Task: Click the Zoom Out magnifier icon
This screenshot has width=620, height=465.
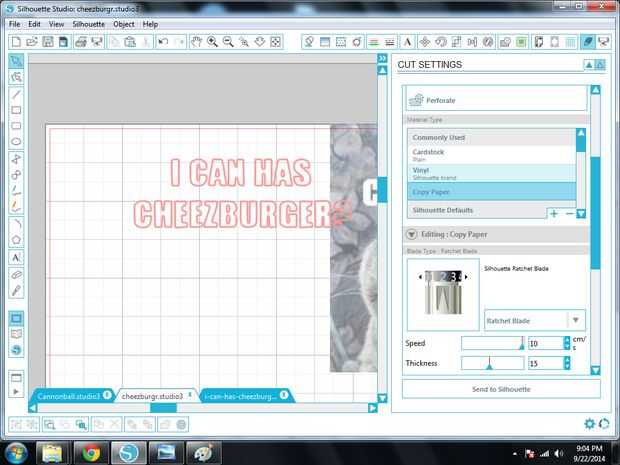Action: pyautogui.click(x=228, y=42)
